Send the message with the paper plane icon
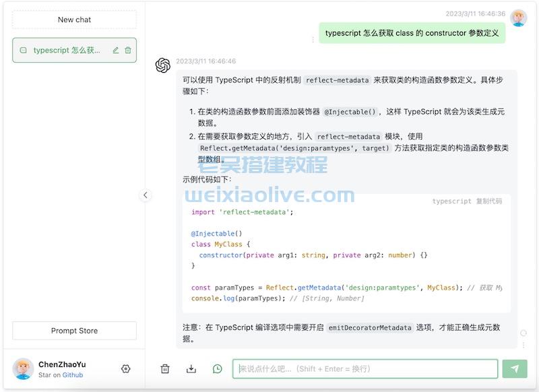This screenshot has height=392, width=539. 514,368
